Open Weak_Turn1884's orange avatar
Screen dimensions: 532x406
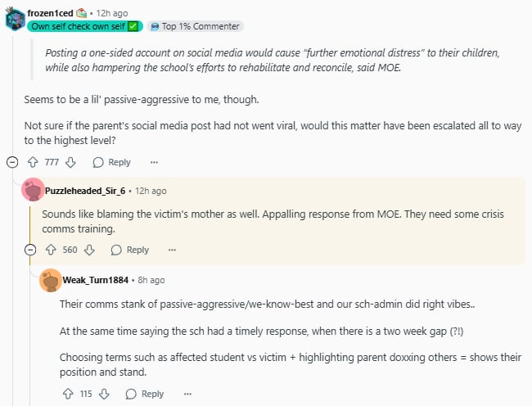51,280
